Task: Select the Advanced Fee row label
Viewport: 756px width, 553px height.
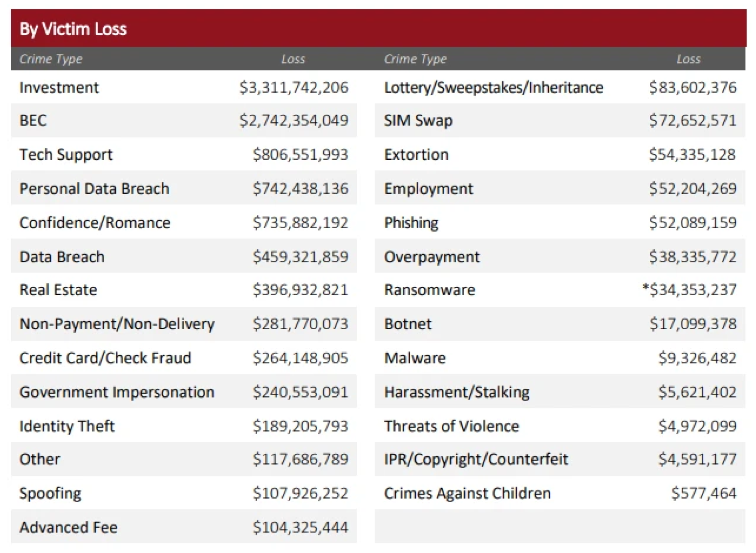Action: click(68, 528)
